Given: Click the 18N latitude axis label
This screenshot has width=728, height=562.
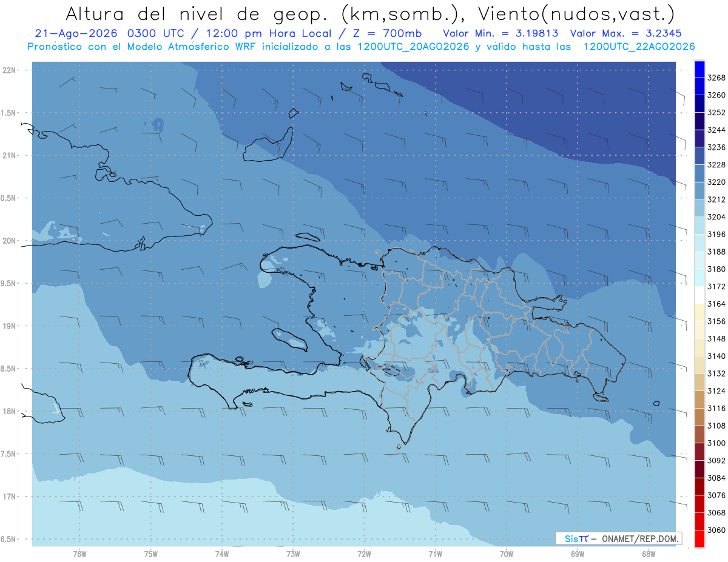Looking at the screenshot, I should (10, 411).
